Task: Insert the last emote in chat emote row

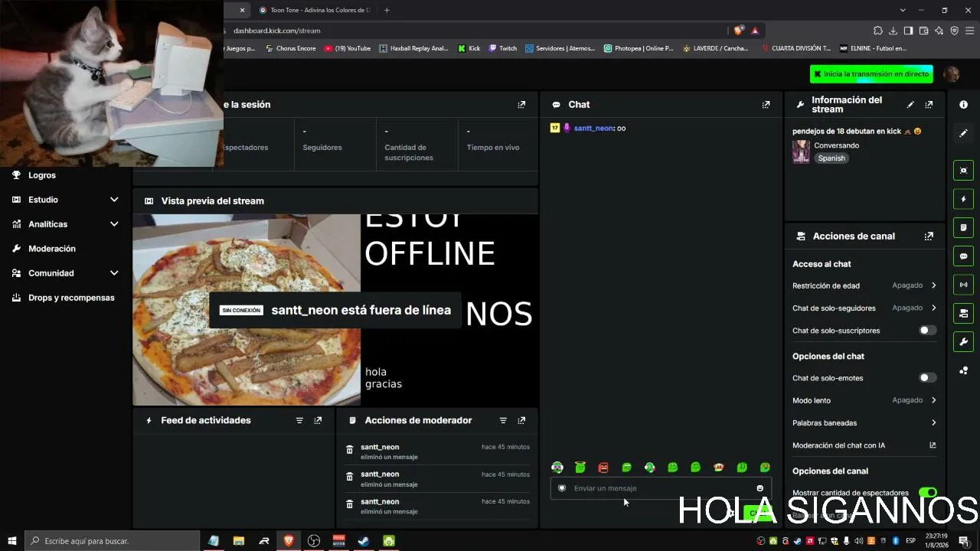Action: pos(765,468)
